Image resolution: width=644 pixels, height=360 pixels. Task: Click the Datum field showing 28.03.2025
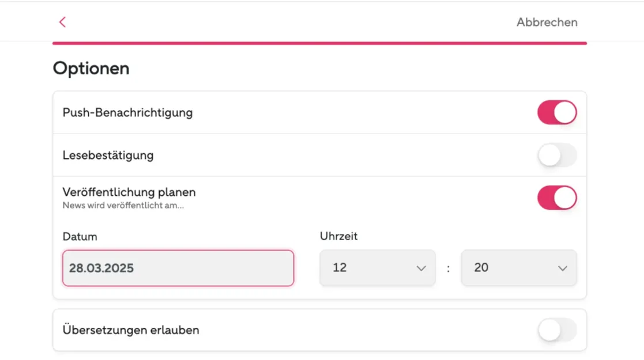tap(178, 268)
